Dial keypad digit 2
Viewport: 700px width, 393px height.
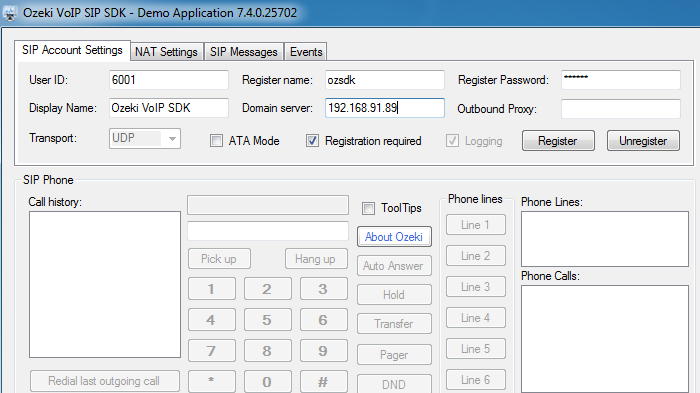tap(267, 289)
